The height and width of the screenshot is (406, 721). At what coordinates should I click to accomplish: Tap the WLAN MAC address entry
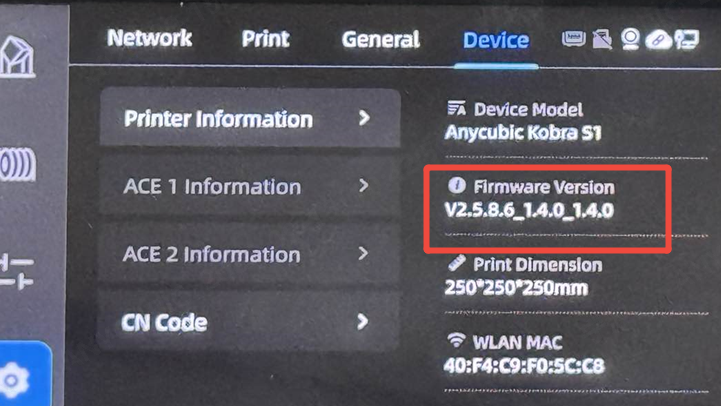[x=524, y=355]
